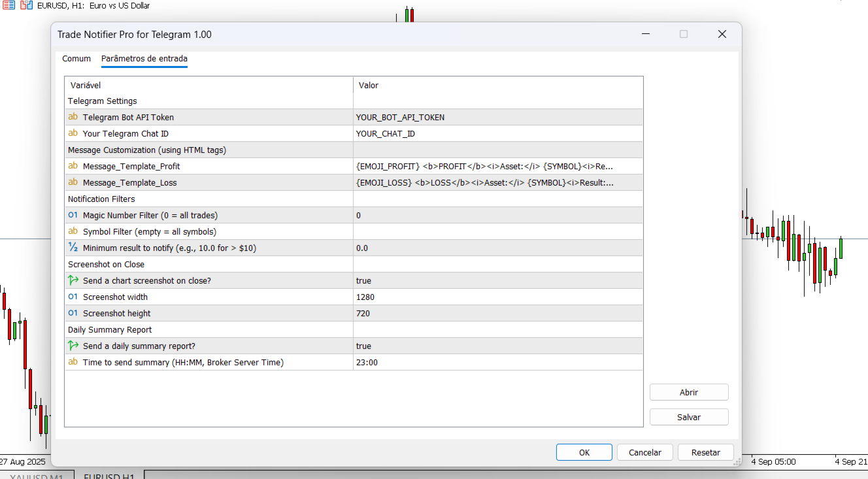Image resolution: width=868 pixels, height=479 pixels.
Task: Click the empty Symbol Filter value cell
Action: pyautogui.click(x=498, y=231)
